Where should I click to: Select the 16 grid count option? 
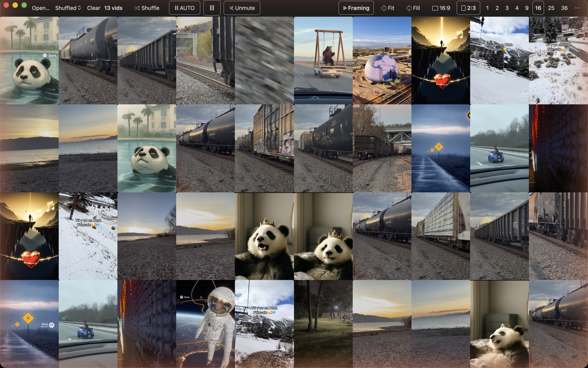point(538,8)
